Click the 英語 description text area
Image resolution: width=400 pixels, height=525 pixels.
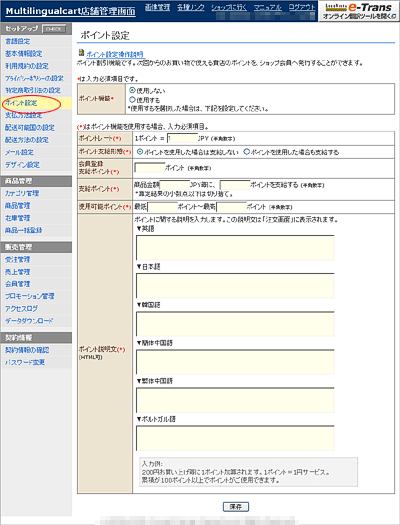235,248
